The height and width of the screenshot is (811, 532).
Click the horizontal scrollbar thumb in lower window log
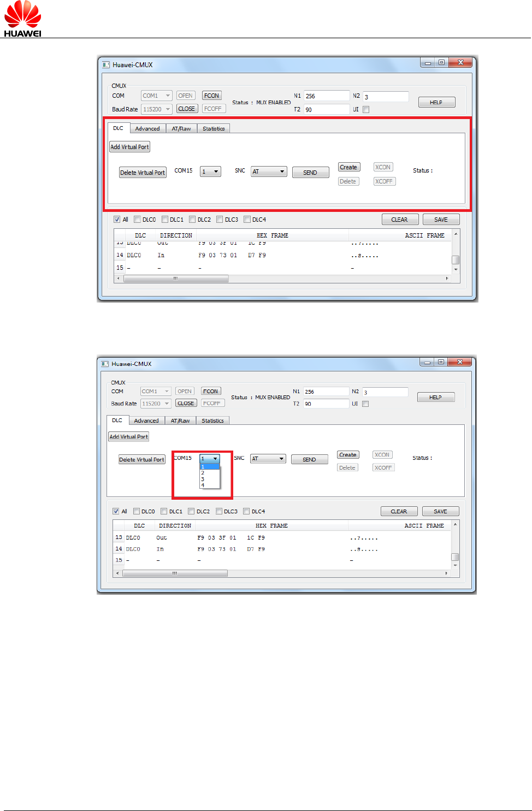click(175, 573)
